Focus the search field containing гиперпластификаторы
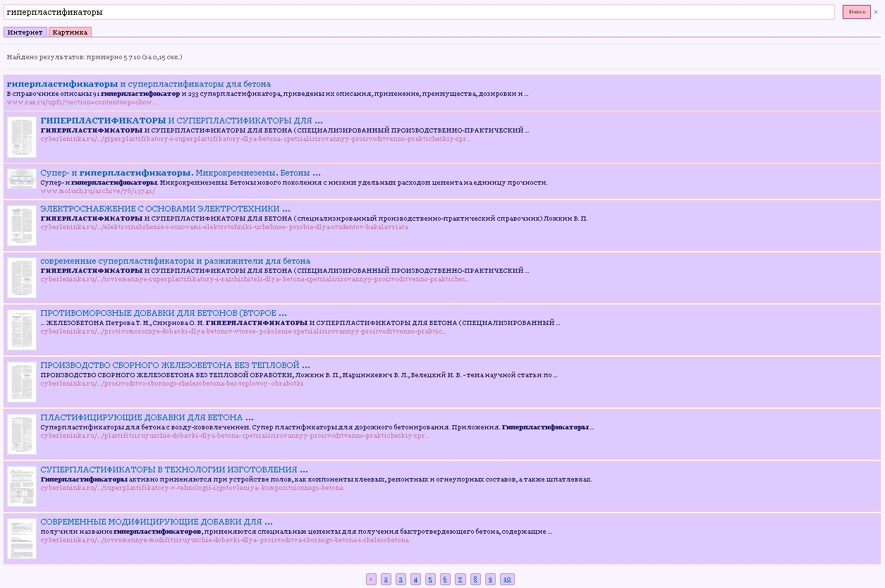Screen dimensions: 885x588 coord(419,12)
